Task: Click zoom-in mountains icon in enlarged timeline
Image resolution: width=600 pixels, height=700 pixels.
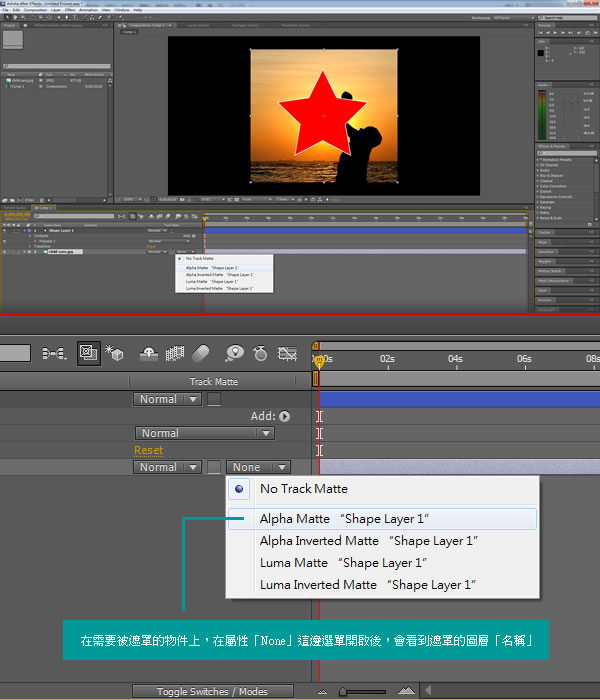Action: [x=406, y=691]
